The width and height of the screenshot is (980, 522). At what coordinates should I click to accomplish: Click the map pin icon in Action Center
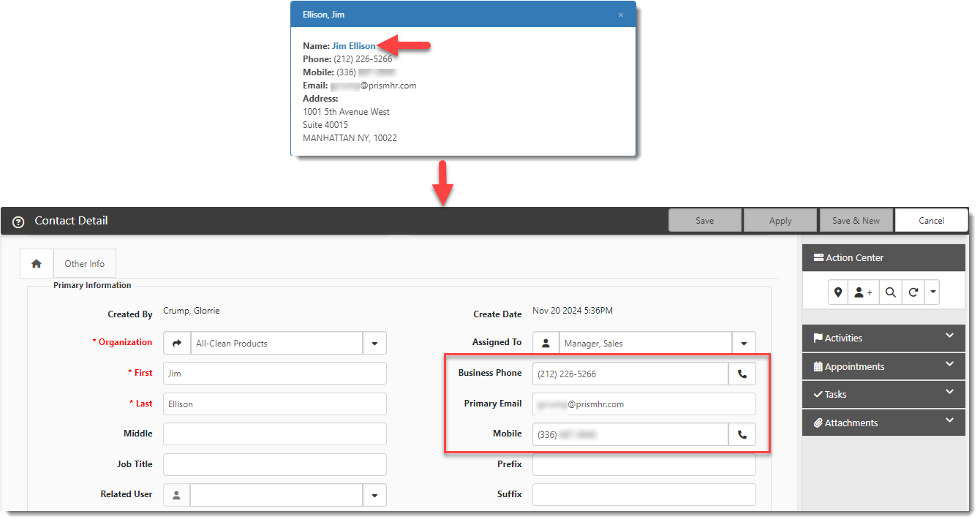tap(839, 292)
